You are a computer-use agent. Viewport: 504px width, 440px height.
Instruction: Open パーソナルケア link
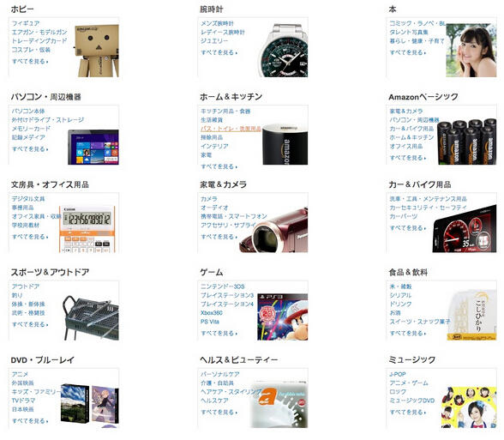pyautogui.click(x=219, y=374)
